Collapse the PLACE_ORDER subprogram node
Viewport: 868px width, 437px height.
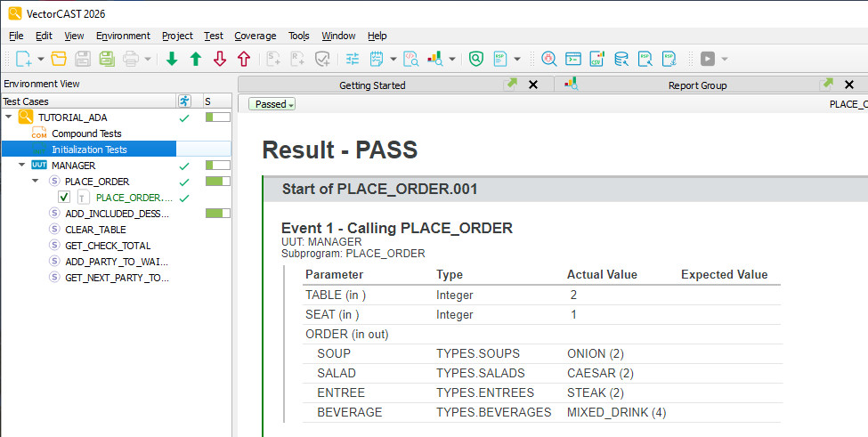click(x=36, y=181)
